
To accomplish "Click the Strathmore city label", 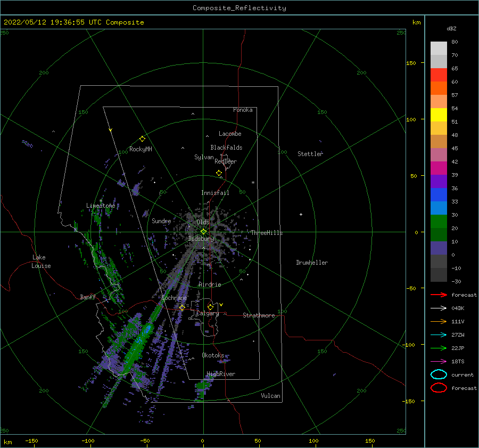I will [x=259, y=315].
